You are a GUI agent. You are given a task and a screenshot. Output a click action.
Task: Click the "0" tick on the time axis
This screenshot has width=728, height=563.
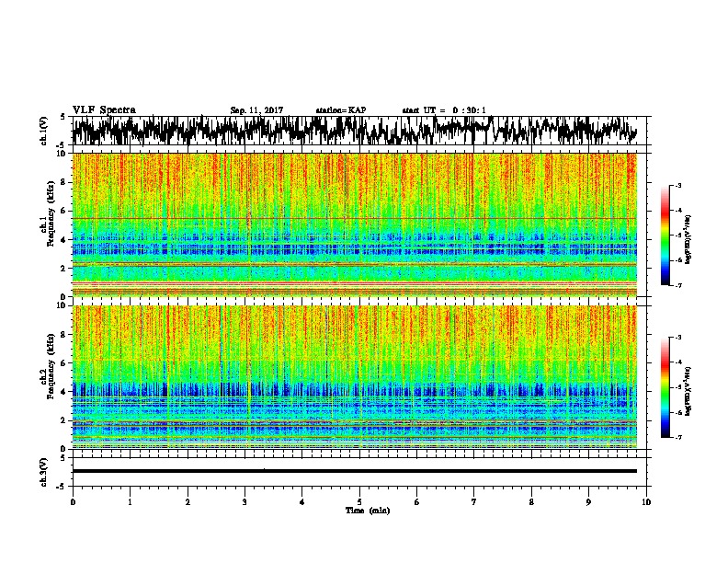(73, 502)
